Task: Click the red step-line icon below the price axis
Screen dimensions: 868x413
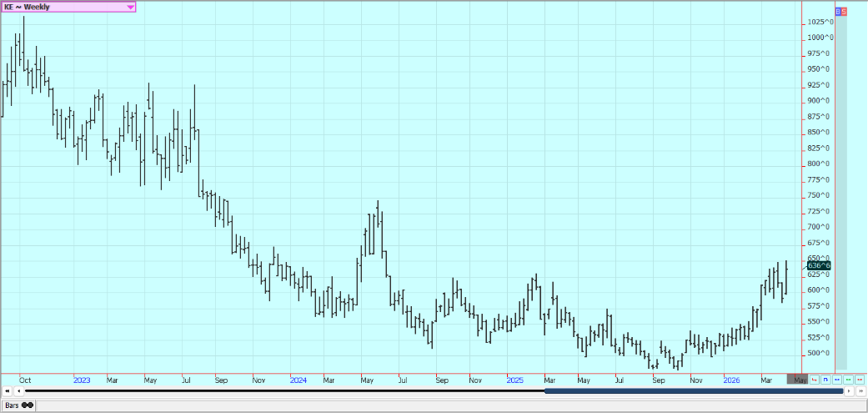Action: (814, 380)
